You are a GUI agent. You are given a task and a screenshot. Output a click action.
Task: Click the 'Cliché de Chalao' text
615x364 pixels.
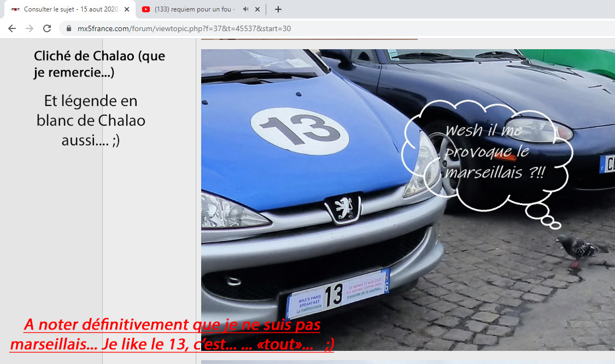(99, 64)
